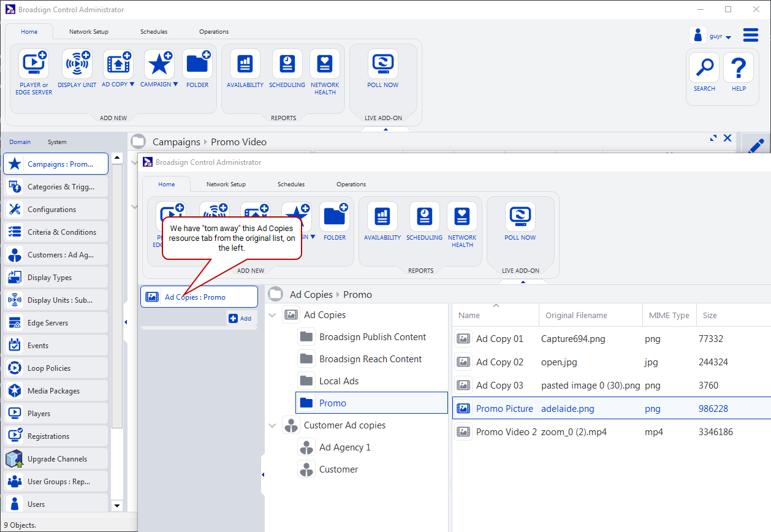The height and width of the screenshot is (532, 771).
Task: Open the hamburger menu at top right
Action: click(751, 35)
